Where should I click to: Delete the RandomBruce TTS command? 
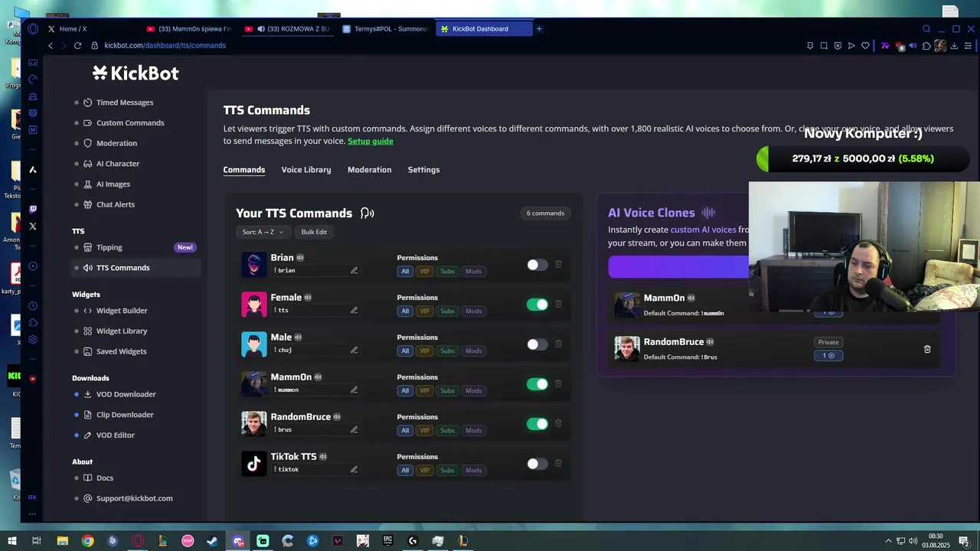(558, 423)
